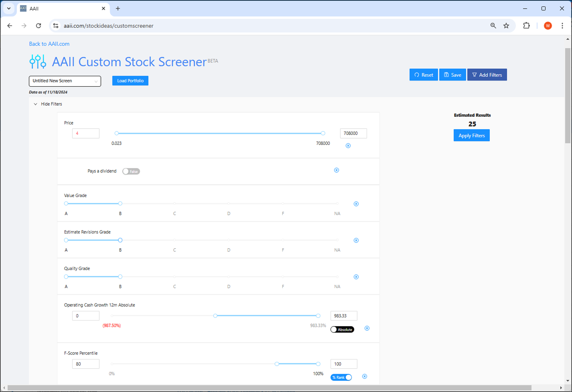Click the browser address bar URL
The image size is (572, 392).
click(108, 26)
